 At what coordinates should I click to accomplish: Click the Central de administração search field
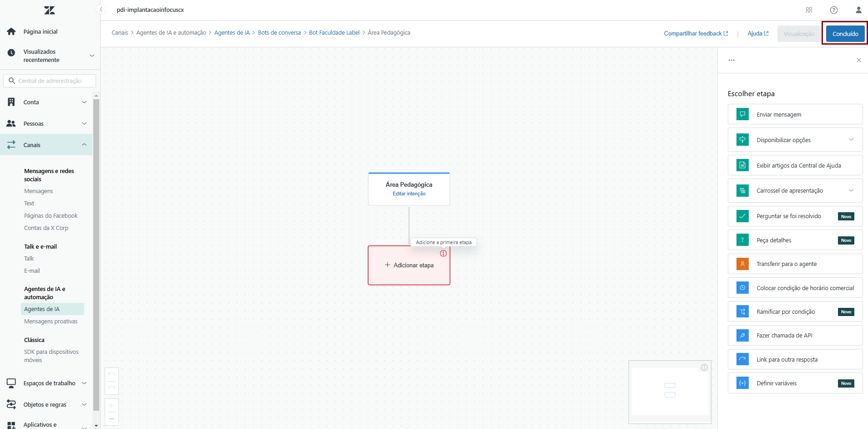click(50, 81)
